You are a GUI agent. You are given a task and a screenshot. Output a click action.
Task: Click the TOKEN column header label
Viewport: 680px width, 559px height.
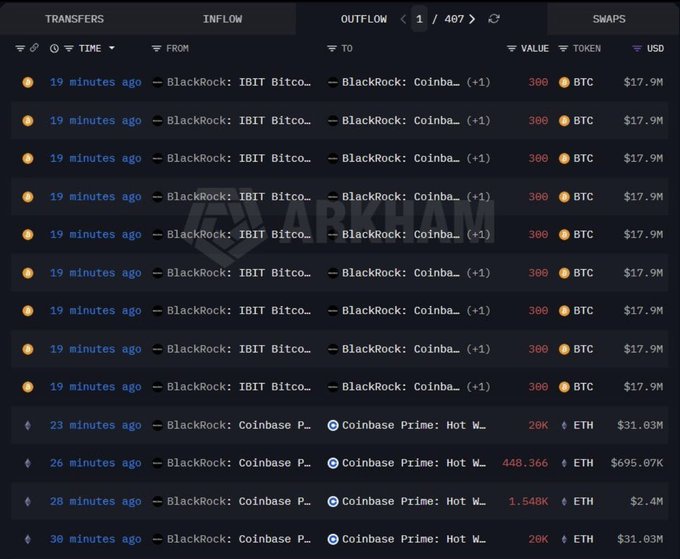click(587, 49)
